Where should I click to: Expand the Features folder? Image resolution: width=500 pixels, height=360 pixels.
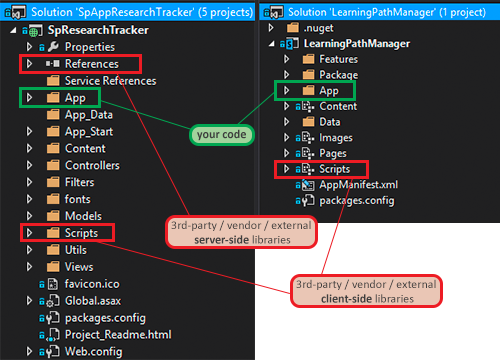click(286, 59)
